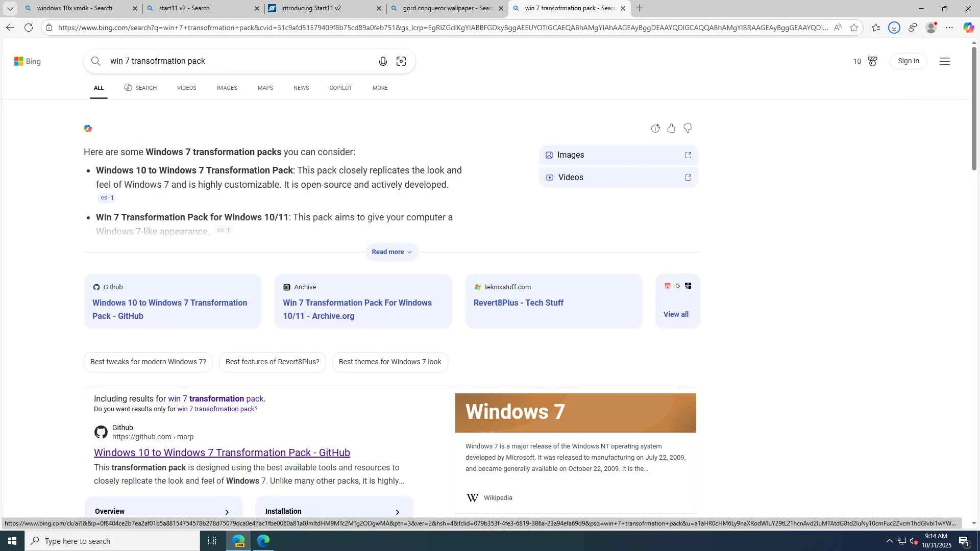Click the vertical page scrollbar thumb

pyautogui.click(x=974, y=110)
